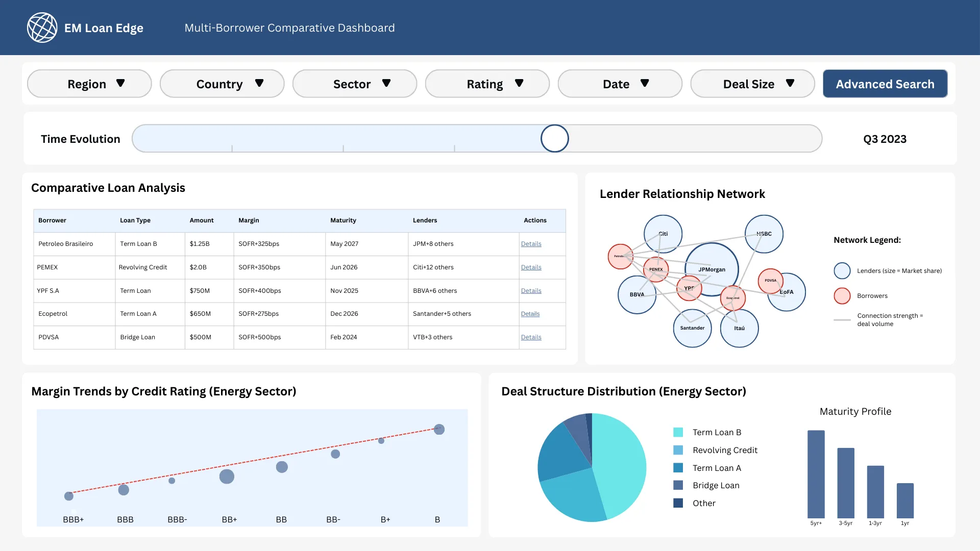This screenshot has height=551, width=980.
Task: Click the Bridge Loan legend swatch
Action: (x=678, y=485)
